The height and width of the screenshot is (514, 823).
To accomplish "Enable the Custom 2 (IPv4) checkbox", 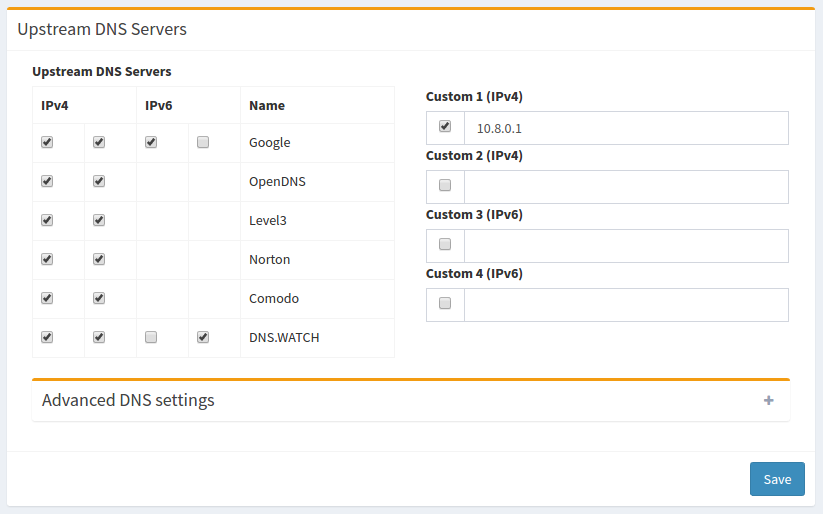I will (445, 186).
